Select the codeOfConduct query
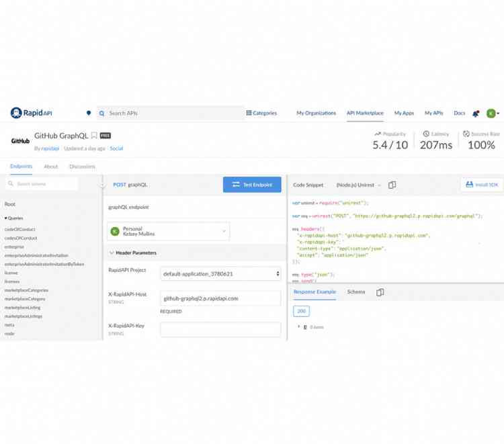The width and height of the screenshot is (504, 444). [x=20, y=230]
